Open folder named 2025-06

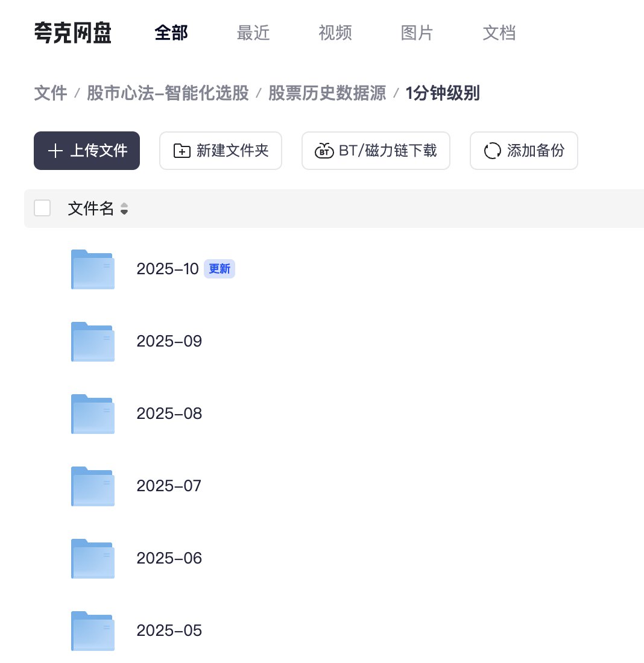point(92,558)
